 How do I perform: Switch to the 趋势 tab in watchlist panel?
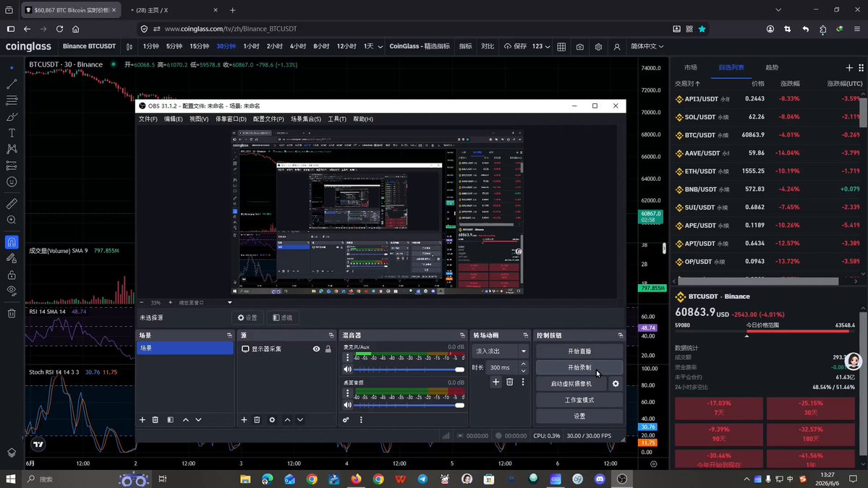(772, 67)
